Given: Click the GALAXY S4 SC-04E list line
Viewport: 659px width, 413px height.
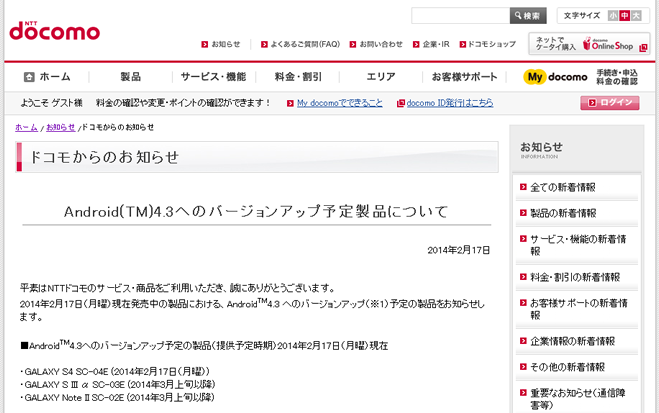Looking at the screenshot, I should (115, 372).
